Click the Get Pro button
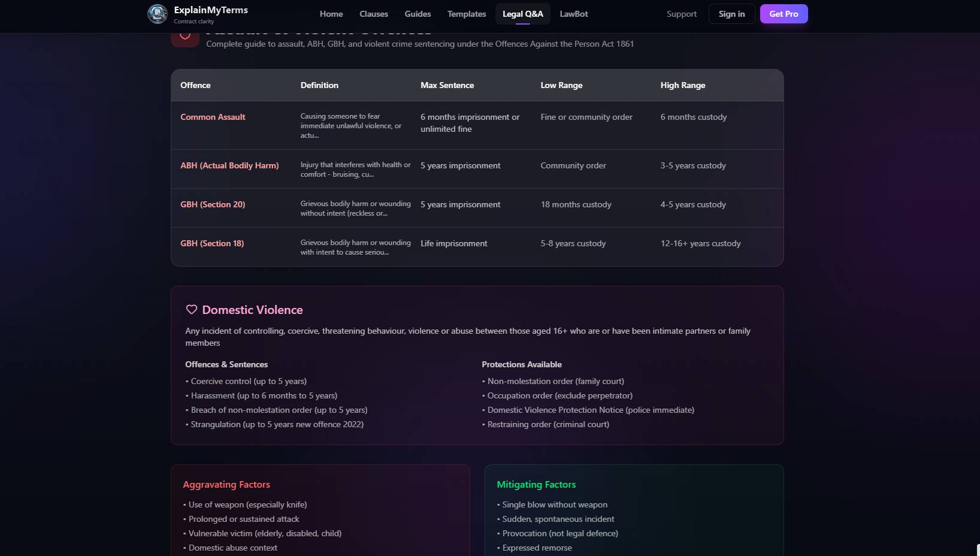 784,14
